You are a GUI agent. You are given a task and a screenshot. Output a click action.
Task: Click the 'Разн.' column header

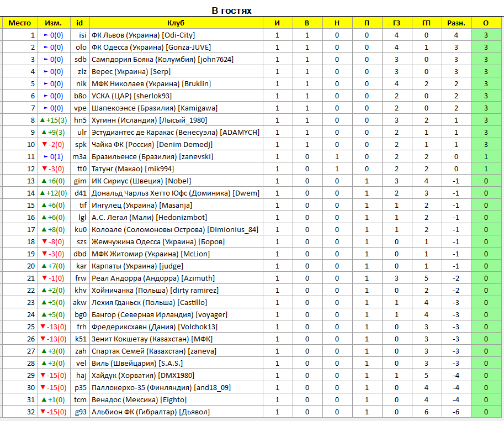[456, 23]
